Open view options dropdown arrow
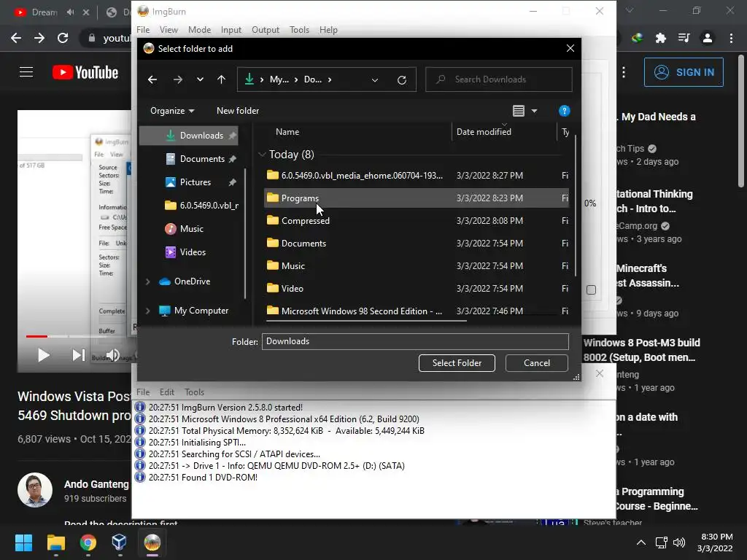This screenshot has height=560, width=747. [534, 111]
